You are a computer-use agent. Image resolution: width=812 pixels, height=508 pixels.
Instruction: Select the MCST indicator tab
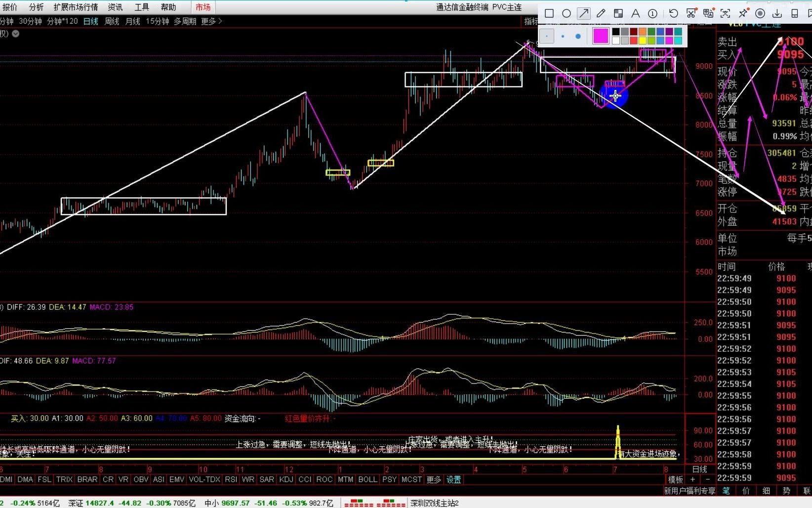411,479
